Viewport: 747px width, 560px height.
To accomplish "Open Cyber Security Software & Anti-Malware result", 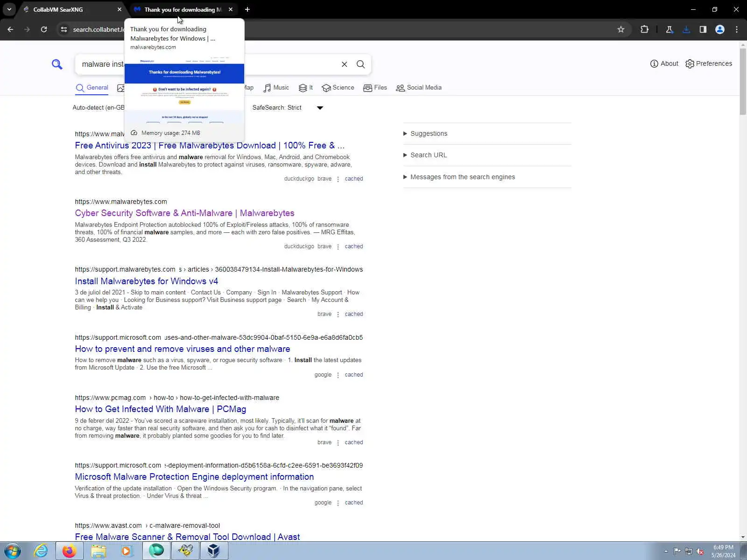I will (184, 213).
